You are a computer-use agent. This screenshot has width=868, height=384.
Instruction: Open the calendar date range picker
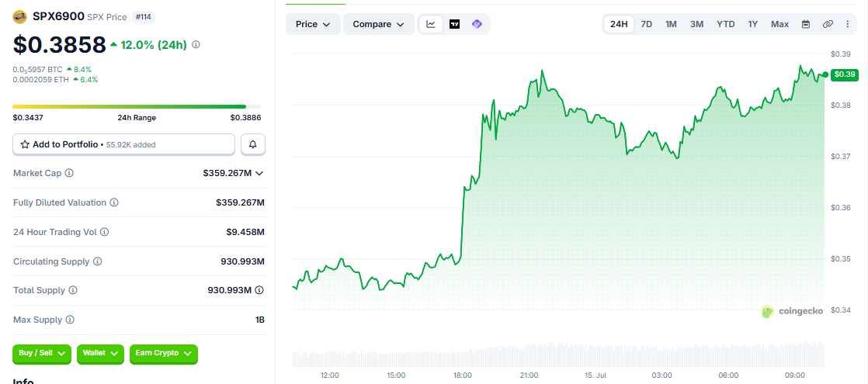point(806,24)
